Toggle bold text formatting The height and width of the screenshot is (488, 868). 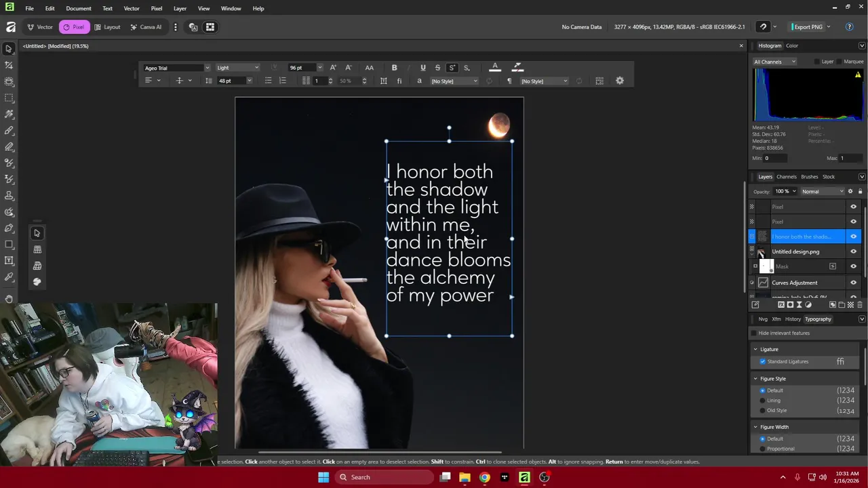point(394,68)
